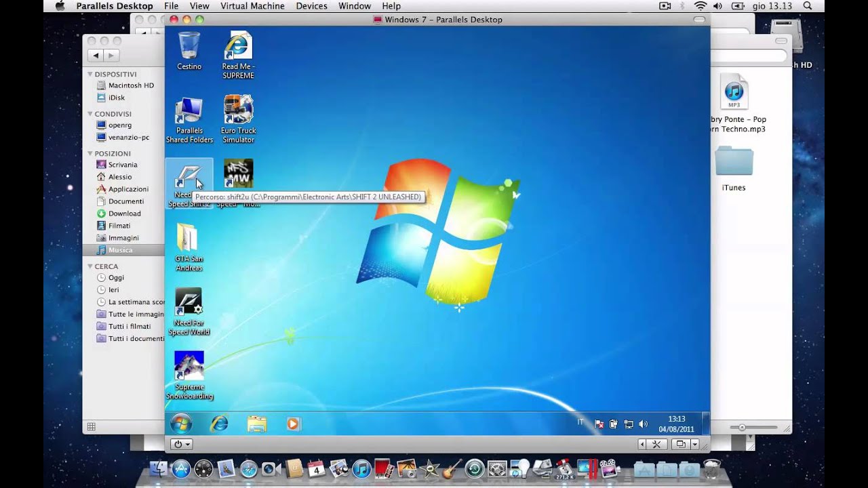
Task: Open Windows volume speaker tray icon
Action: point(643,424)
